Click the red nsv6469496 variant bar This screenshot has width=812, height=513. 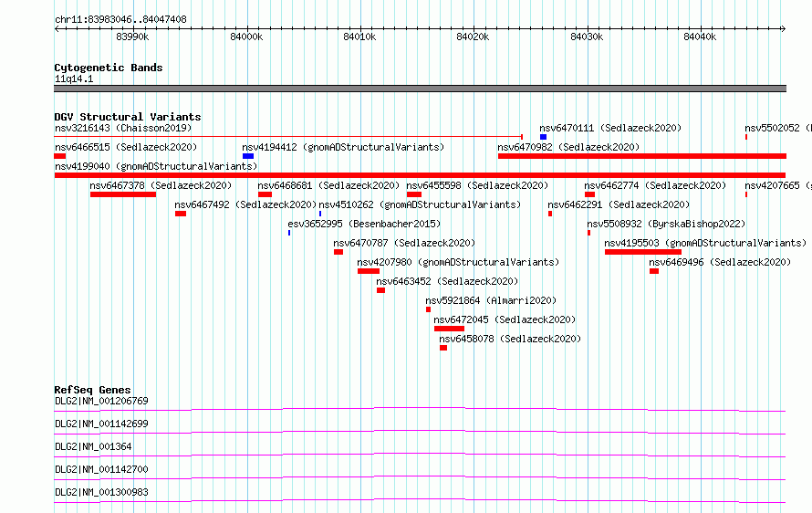tap(654, 271)
